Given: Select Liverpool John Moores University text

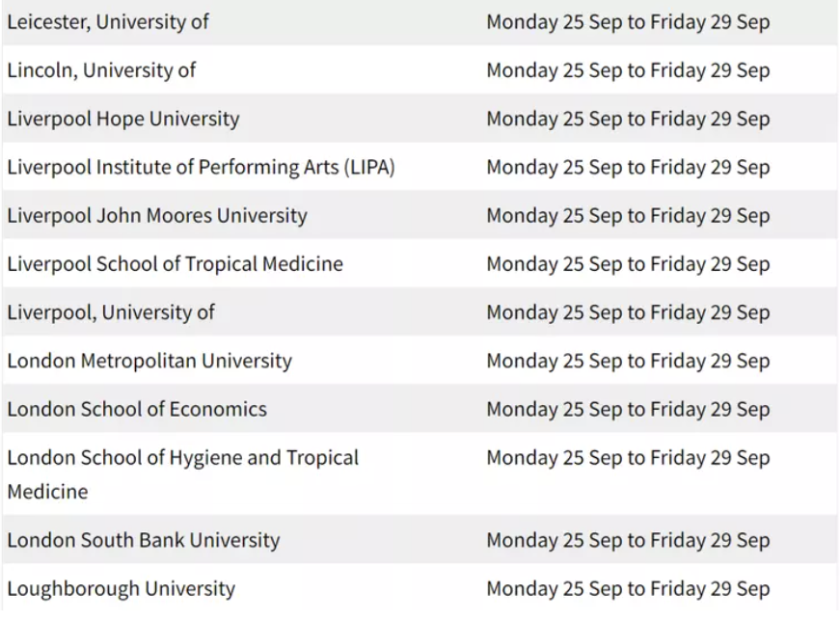Looking at the screenshot, I should [157, 215].
